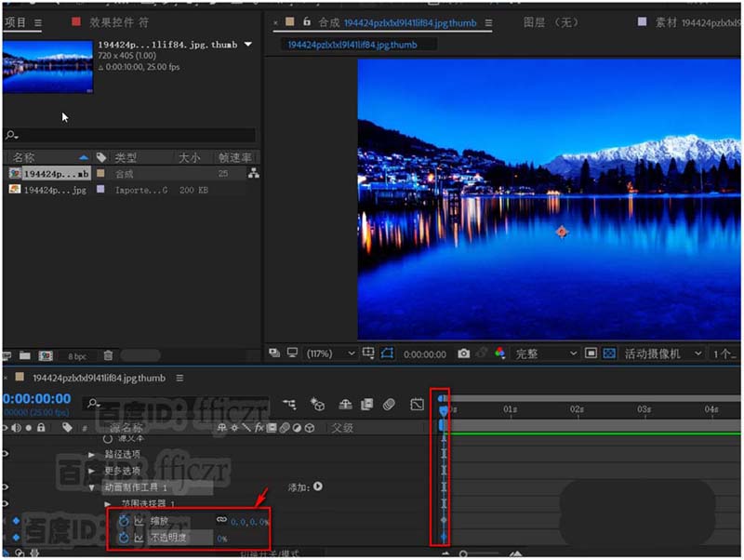Click graph icon beside 不透明度 property
Screen dimensions: 744x560
[x=139, y=539]
